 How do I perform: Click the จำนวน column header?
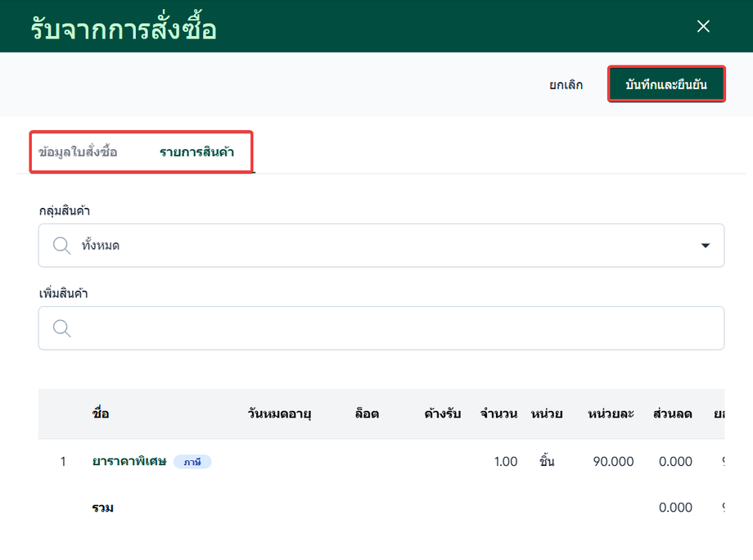pyautogui.click(x=498, y=413)
